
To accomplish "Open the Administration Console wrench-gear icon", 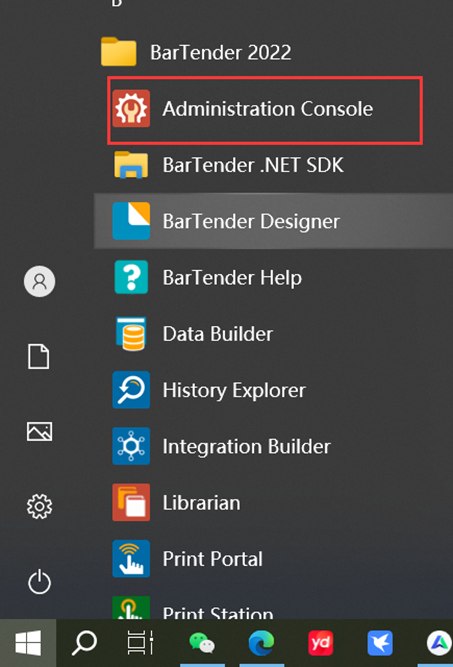I will pos(131,108).
